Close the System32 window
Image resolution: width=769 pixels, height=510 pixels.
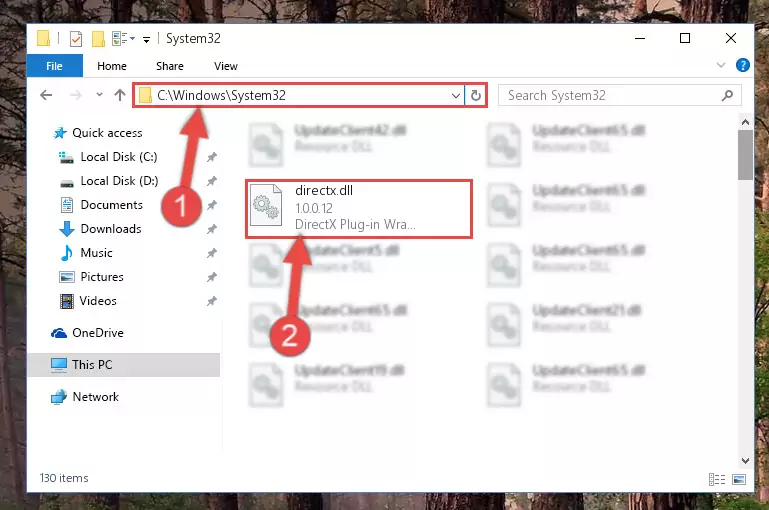coord(731,38)
